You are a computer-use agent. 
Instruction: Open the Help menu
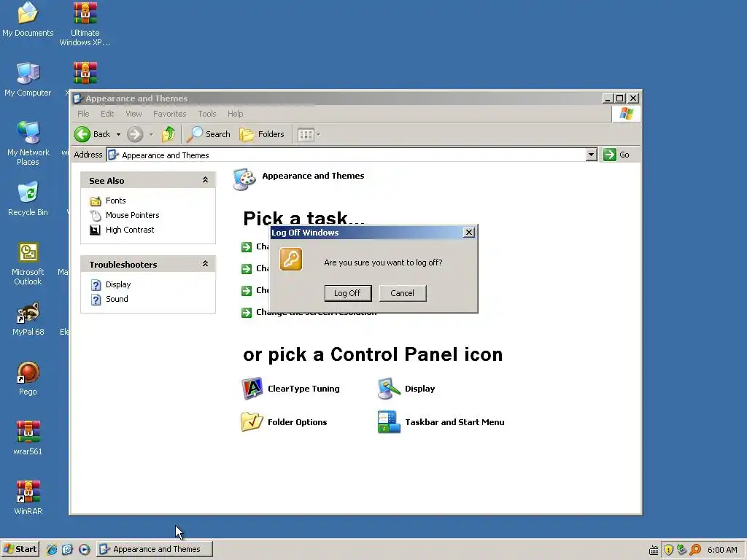236,114
